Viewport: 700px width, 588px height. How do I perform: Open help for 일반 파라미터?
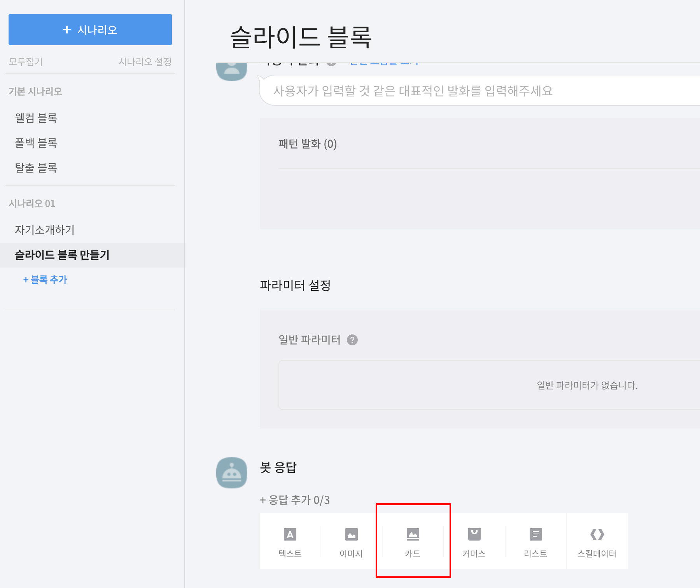click(352, 340)
